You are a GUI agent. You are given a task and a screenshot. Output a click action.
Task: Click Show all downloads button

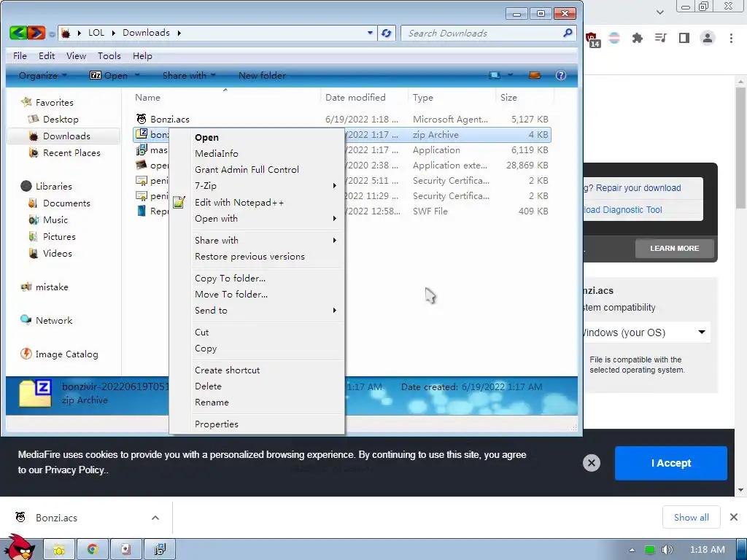[x=692, y=517]
